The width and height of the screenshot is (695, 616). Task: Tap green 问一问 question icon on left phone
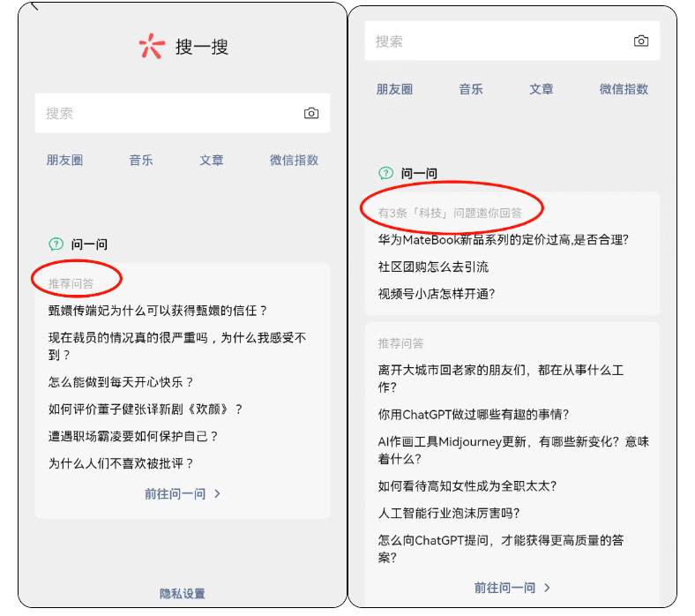56,244
